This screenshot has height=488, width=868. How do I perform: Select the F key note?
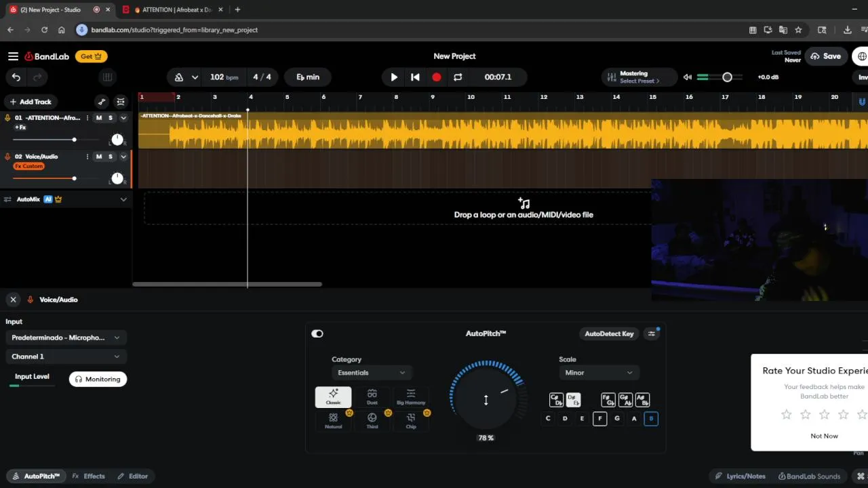click(599, 419)
